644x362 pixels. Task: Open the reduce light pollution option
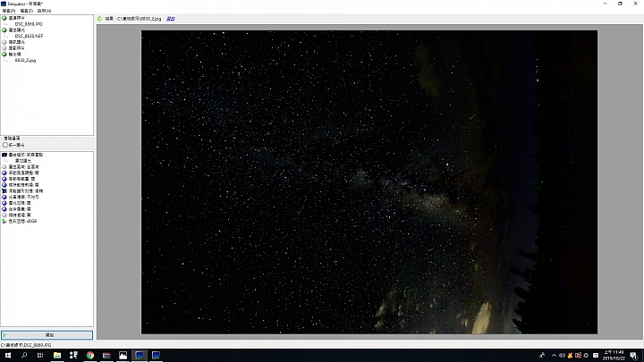tap(21, 197)
